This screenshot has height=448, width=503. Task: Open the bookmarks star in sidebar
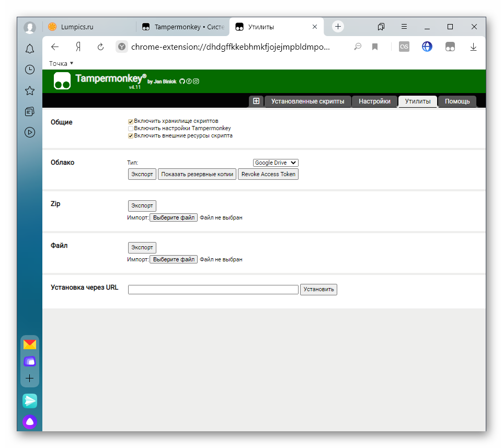(x=30, y=91)
